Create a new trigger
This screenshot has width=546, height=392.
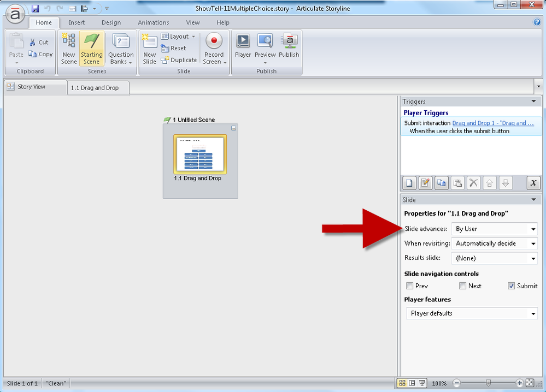point(409,182)
